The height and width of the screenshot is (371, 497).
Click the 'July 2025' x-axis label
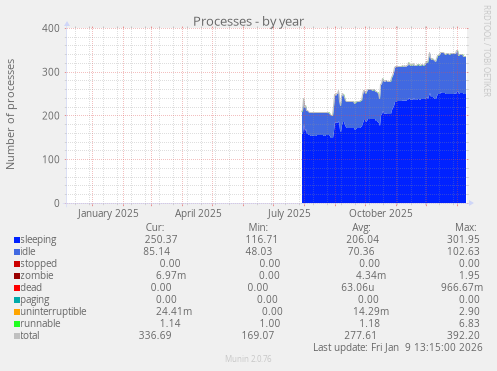289,213
